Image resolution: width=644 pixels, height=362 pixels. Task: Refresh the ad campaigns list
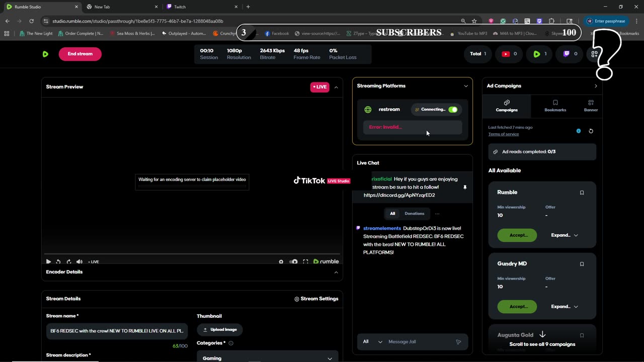[x=591, y=131]
